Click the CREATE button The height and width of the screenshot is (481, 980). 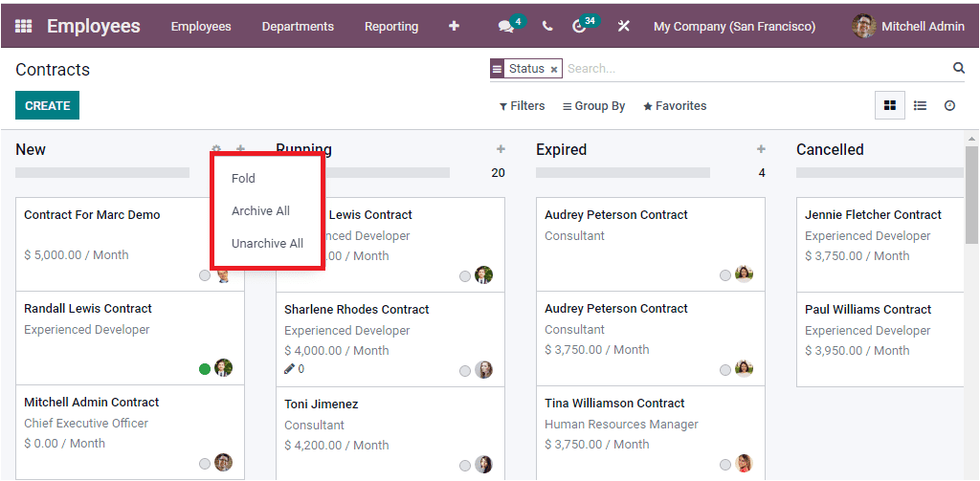(48, 105)
